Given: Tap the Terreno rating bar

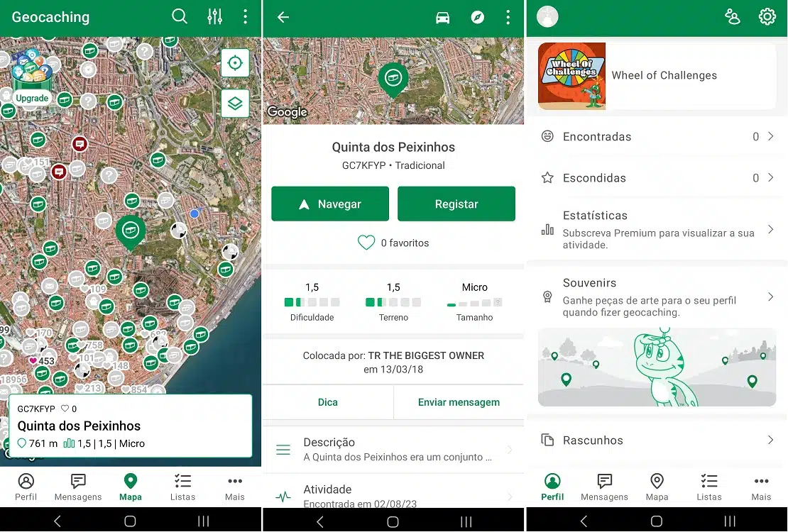Looking at the screenshot, I should coord(393,302).
